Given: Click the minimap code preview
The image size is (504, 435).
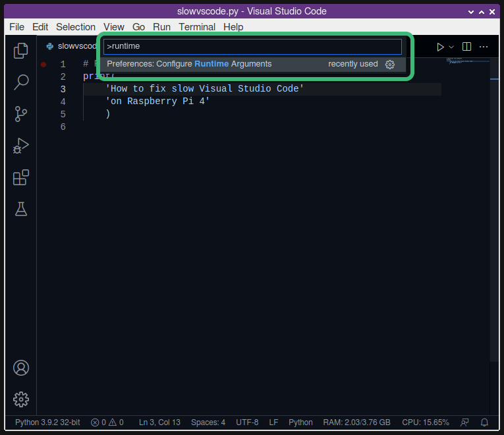Looking at the screenshot, I should pyautogui.click(x=468, y=61).
